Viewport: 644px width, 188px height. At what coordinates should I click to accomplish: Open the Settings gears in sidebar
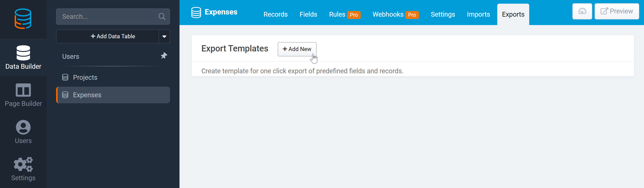tap(23, 169)
